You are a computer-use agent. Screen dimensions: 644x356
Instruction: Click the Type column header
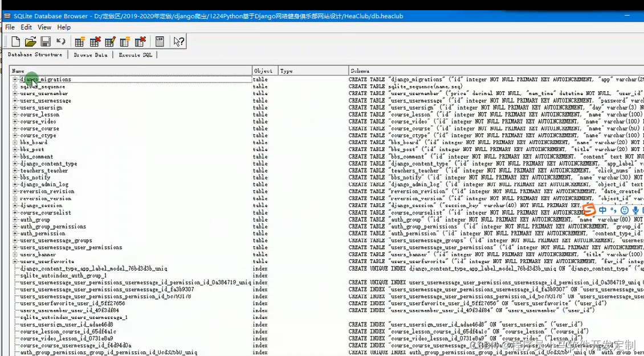point(313,71)
